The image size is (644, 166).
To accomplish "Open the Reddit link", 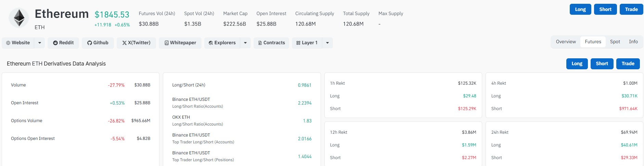I will (63, 43).
